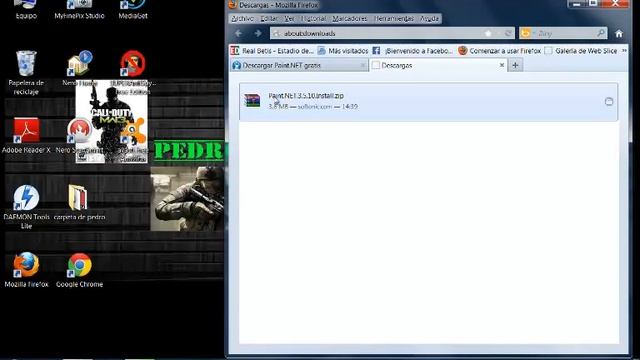Click Firefox back navigation arrow
The image size is (640, 360).
(239, 33)
